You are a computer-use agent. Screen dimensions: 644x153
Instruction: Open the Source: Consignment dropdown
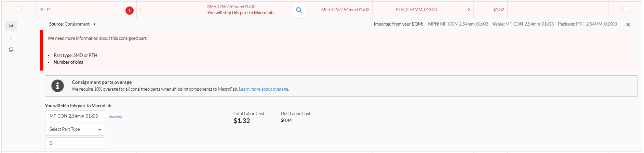click(72, 24)
